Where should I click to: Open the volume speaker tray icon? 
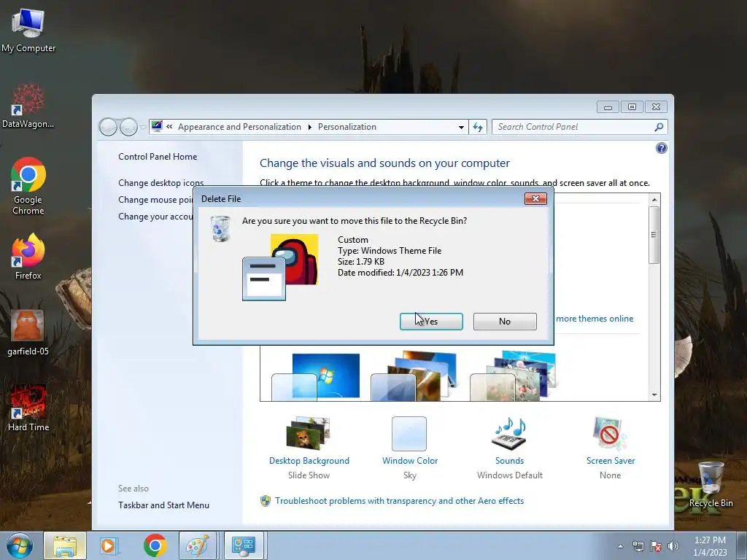673,546
